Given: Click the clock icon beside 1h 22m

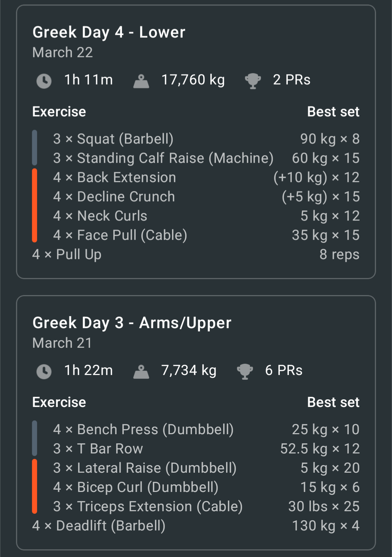Looking at the screenshot, I should coord(44,371).
